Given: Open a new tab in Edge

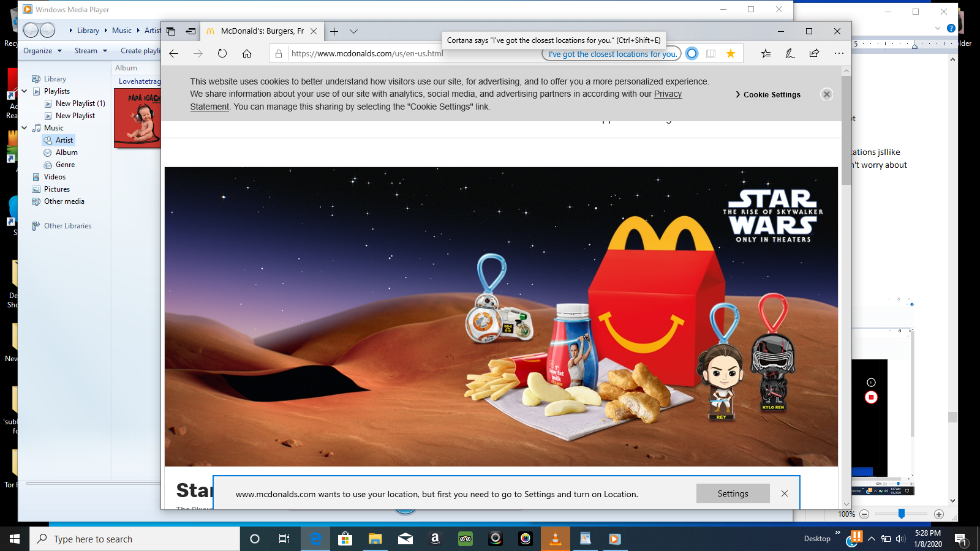Looking at the screenshot, I should point(334,31).
